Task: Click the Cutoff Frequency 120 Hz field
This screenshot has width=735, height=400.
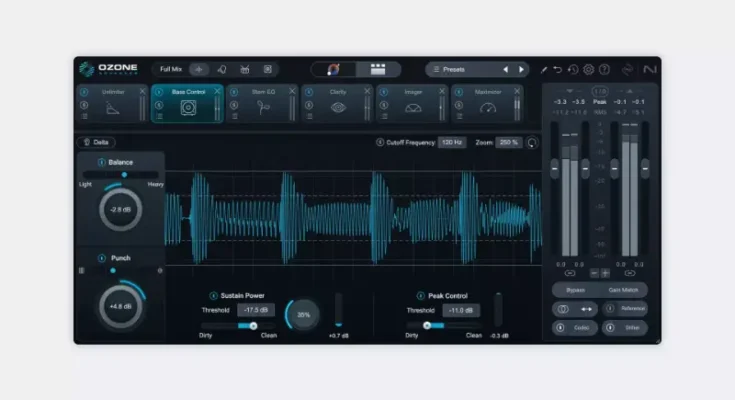Action: pyautogui.click(x=453, y=143)
